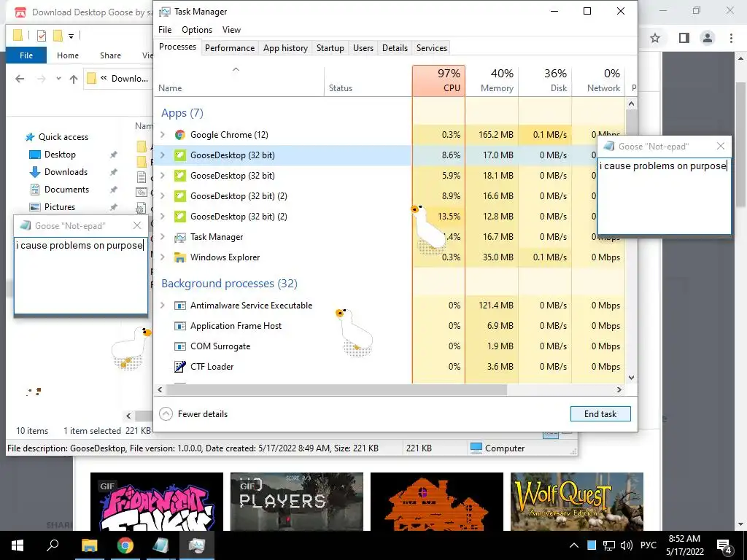Click the CTF Loader pen icon
The width and height of the screenshot is (747, 560).
[179, 367]
